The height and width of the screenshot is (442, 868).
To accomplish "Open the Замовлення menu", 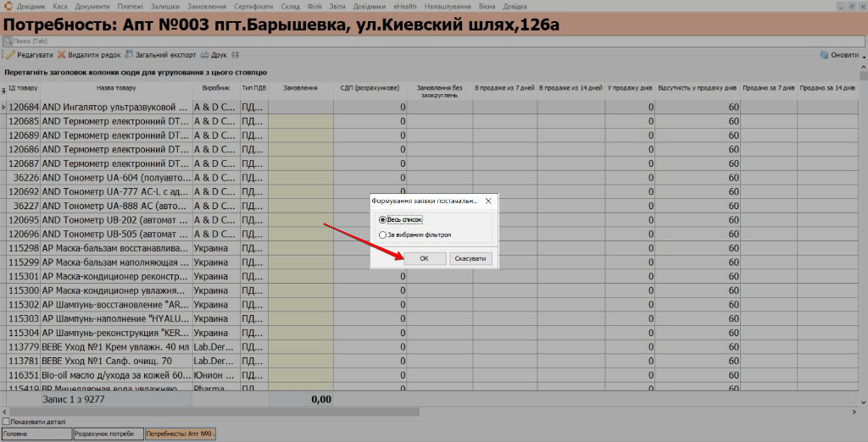I will click(x=207, y=6).
